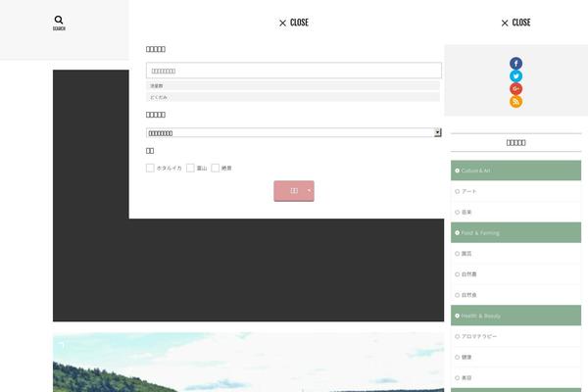This screenshot has width=588, height=392.
Task: Open the Google+ social icon
Action: pos(515,89)
